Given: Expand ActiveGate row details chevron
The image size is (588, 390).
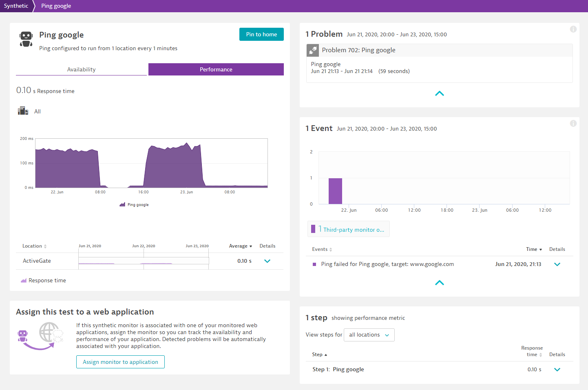Looking at the screenshot, I should pyautogui.click(x=267, y=261).
